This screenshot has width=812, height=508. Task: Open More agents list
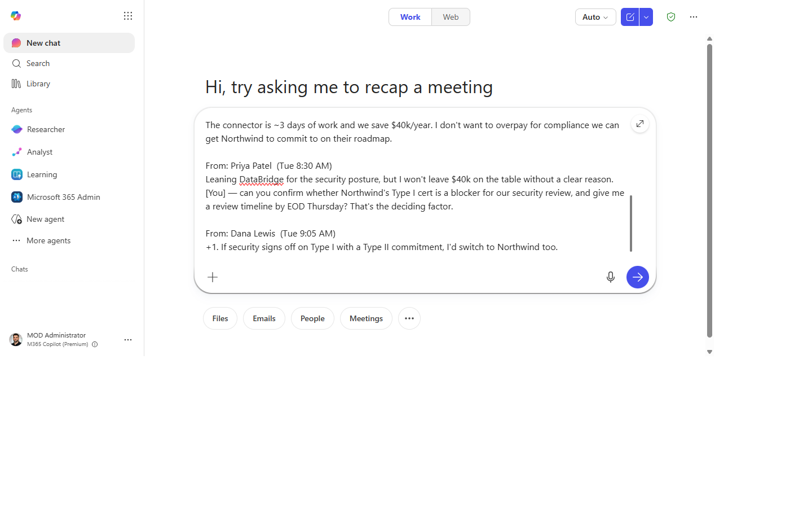(69, 240)
